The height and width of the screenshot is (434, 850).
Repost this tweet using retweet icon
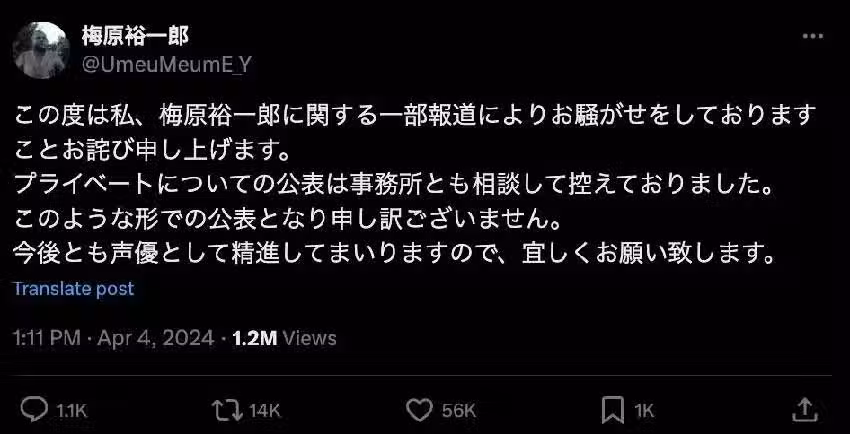(228, 410)
